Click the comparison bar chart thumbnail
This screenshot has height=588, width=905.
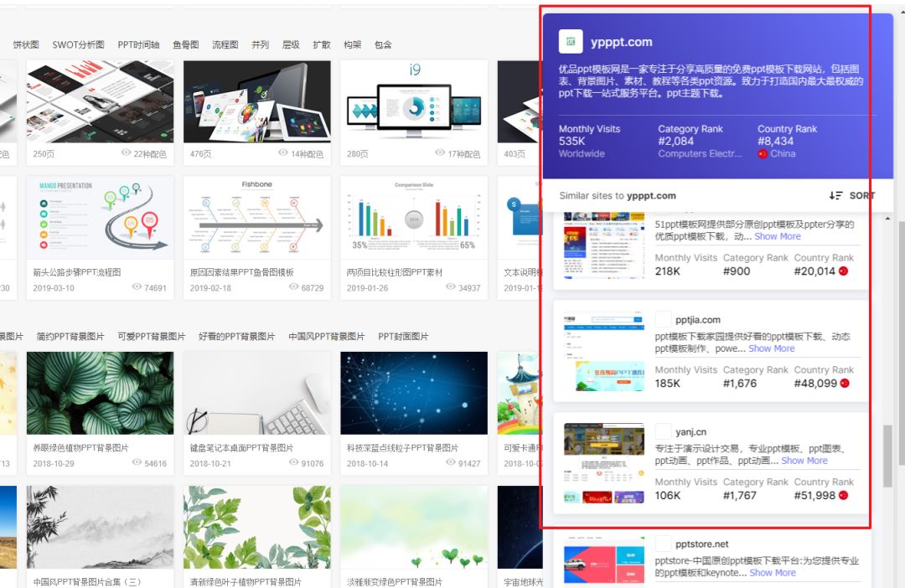[x=414, y=218]
